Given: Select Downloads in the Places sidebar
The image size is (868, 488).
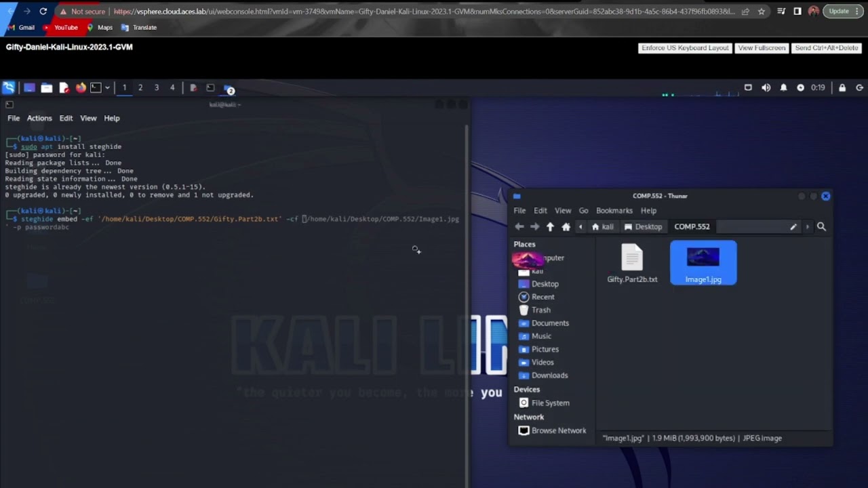Looking at the screenshot, I should coord(549,375).
